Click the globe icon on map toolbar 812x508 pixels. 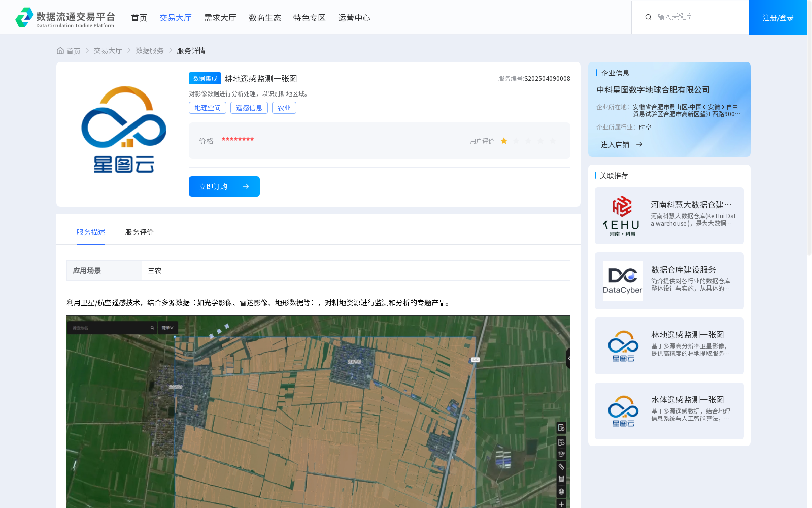(561, 492)
